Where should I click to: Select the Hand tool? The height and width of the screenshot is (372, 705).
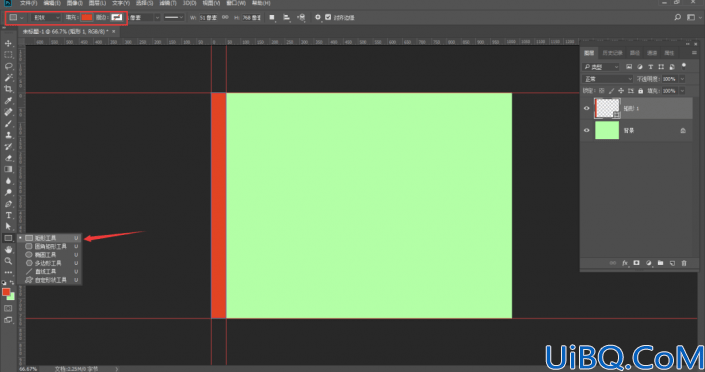(8, 250)
